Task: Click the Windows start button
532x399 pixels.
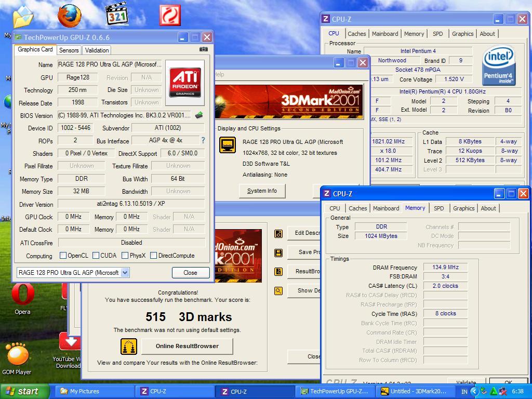Action: [x=24, y=392]
